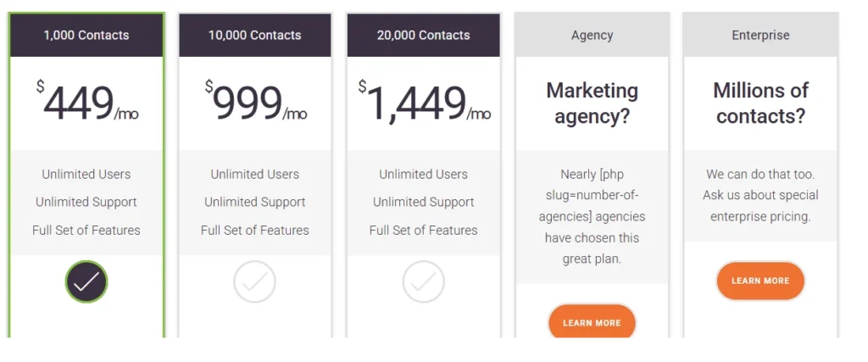Select the checkmark under 20,000 Contacts plan
This screenshot has height=362, width=868.
tap(424, 281)
